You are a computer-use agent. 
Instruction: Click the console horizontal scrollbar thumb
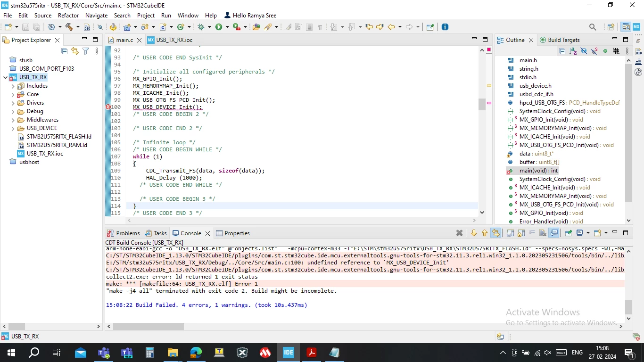(149, 326)
